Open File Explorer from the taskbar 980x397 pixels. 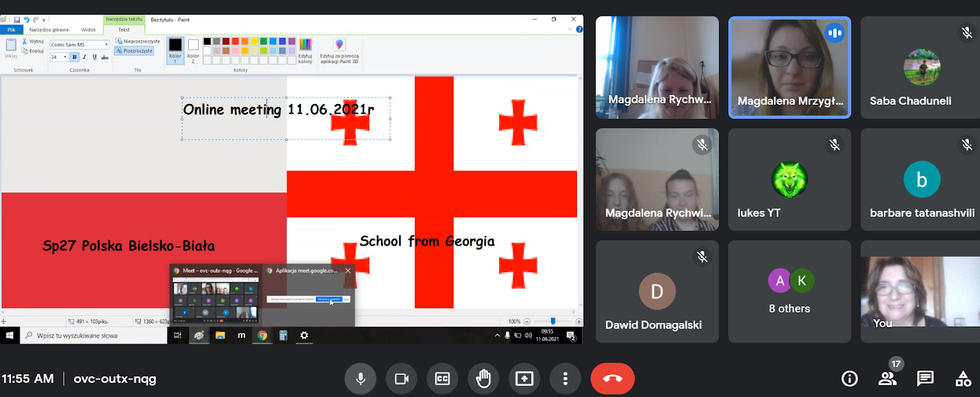[x=221, y=335]
